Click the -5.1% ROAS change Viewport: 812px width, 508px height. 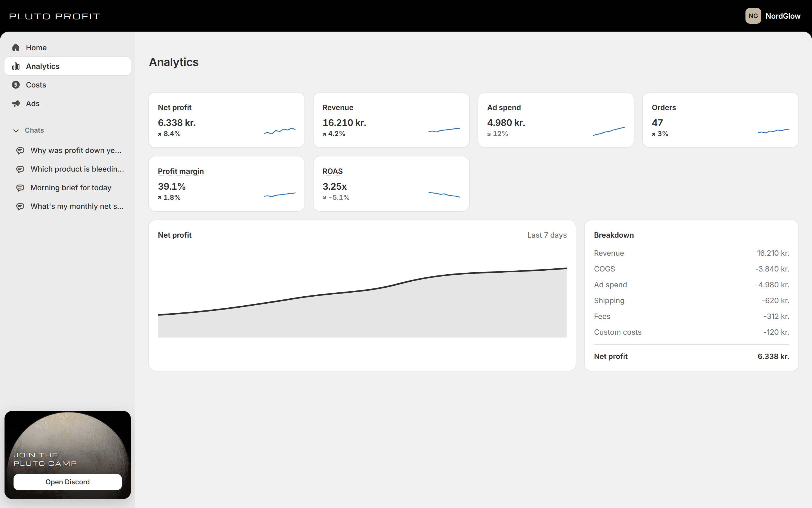336,198
